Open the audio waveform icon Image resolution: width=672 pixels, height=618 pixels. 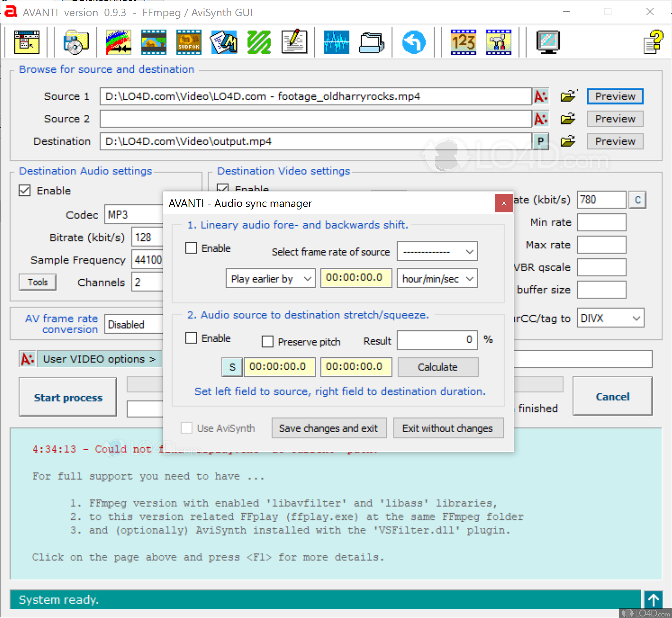(x=336, y=42)
